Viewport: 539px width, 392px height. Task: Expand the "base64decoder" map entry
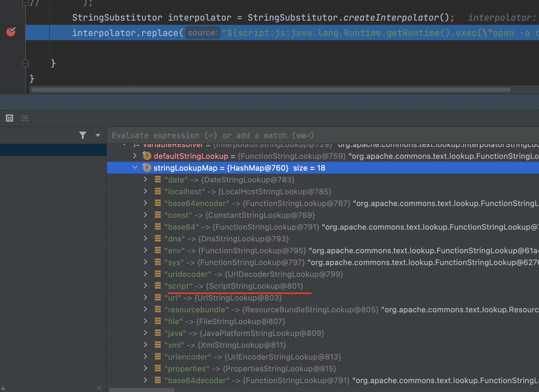coord(145,380)
